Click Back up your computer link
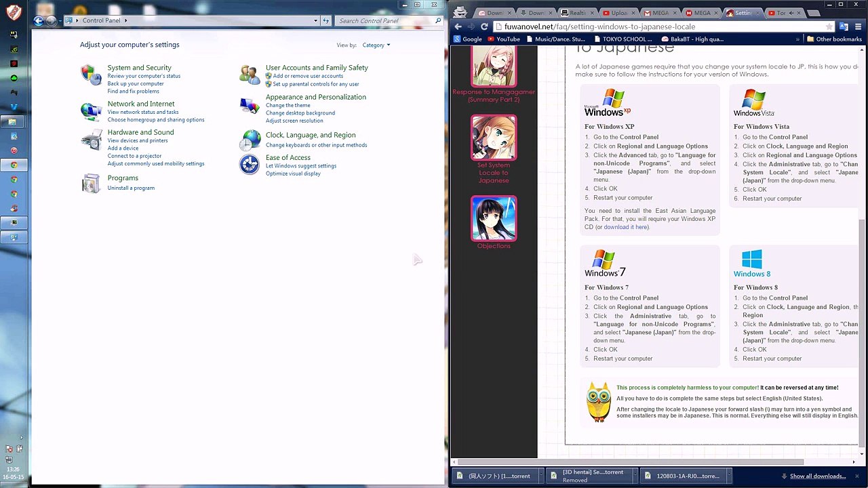Viewport: 868px width, 488px height. pos(136,83)
